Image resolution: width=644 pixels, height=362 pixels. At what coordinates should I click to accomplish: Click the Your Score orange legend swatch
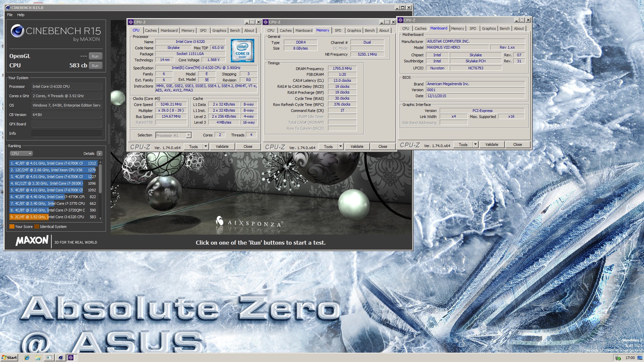(12, 227)
